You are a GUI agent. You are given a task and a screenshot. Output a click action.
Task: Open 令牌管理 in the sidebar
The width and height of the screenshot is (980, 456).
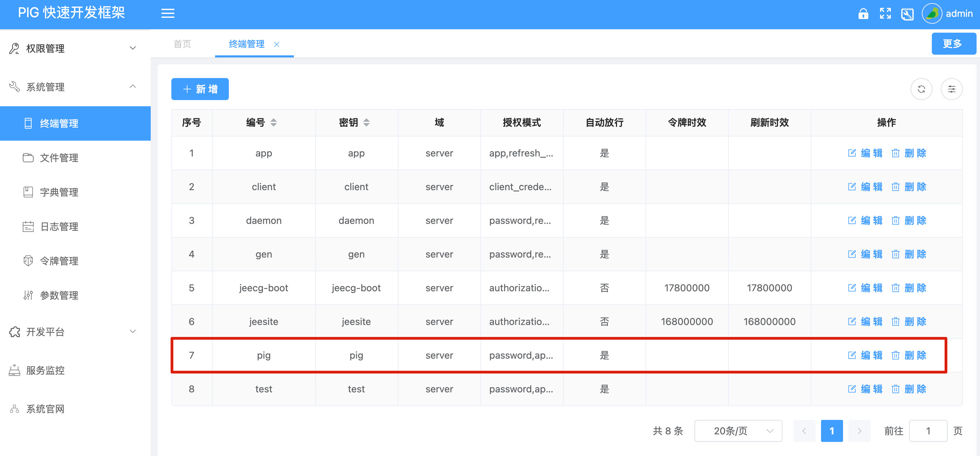coord(59,261)
